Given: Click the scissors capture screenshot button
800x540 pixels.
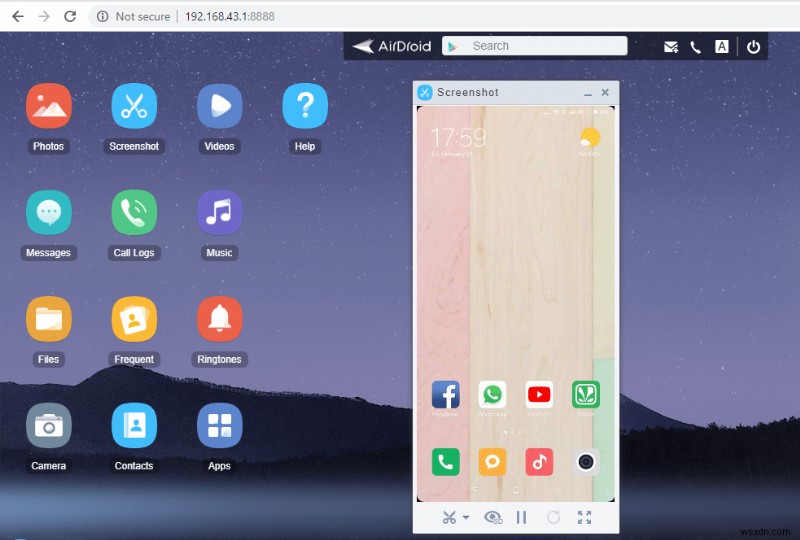Looking at the screenshot, I should (x=449, y=518).
